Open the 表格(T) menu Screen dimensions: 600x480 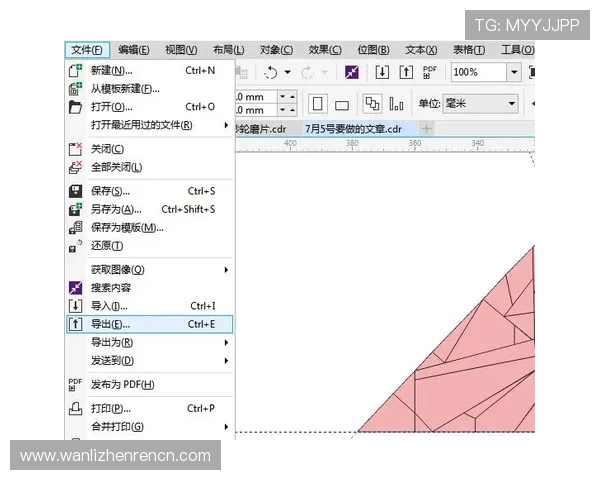point(469,50)
